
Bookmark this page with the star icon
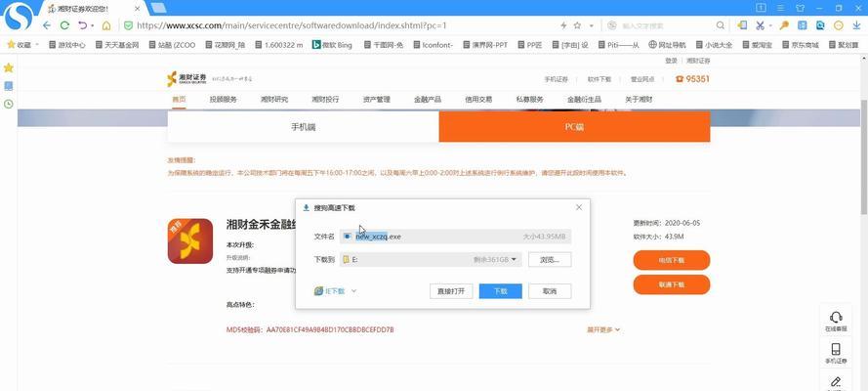577,25
